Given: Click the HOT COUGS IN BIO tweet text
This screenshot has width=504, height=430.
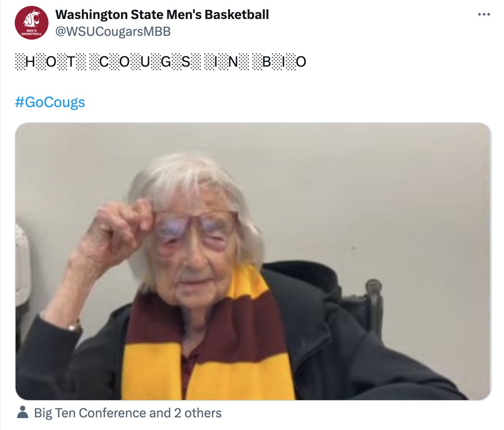Looking at the screenshot, I should tap(161, 62).
